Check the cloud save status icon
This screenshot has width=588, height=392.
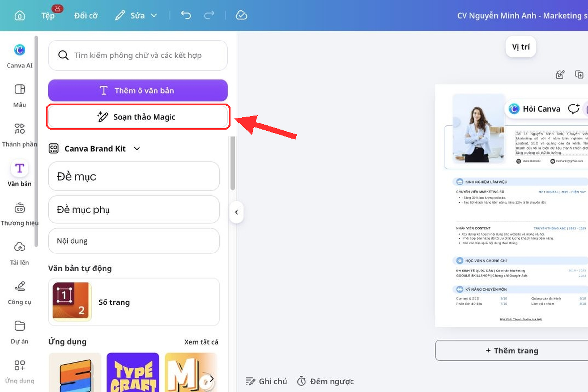coord(241,15)
